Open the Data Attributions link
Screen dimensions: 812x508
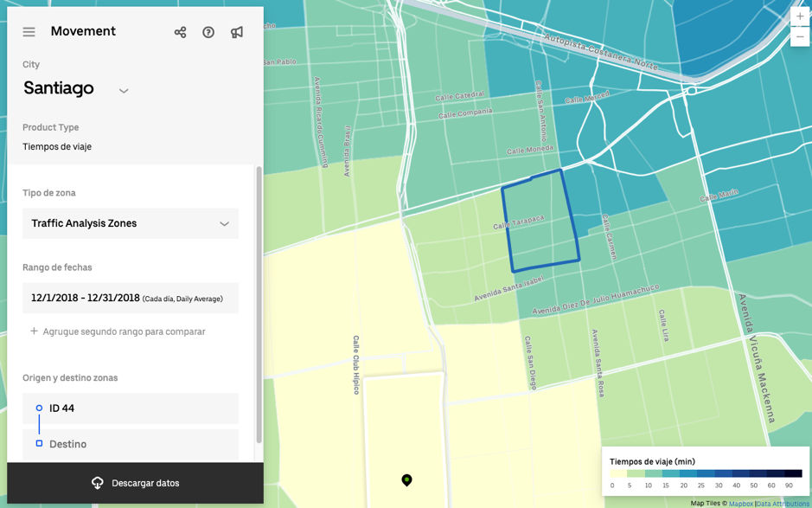[x=783, y=504]
